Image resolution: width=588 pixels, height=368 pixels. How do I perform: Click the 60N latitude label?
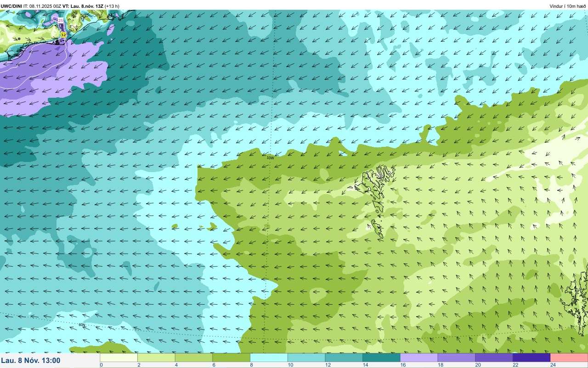(82, 325)
